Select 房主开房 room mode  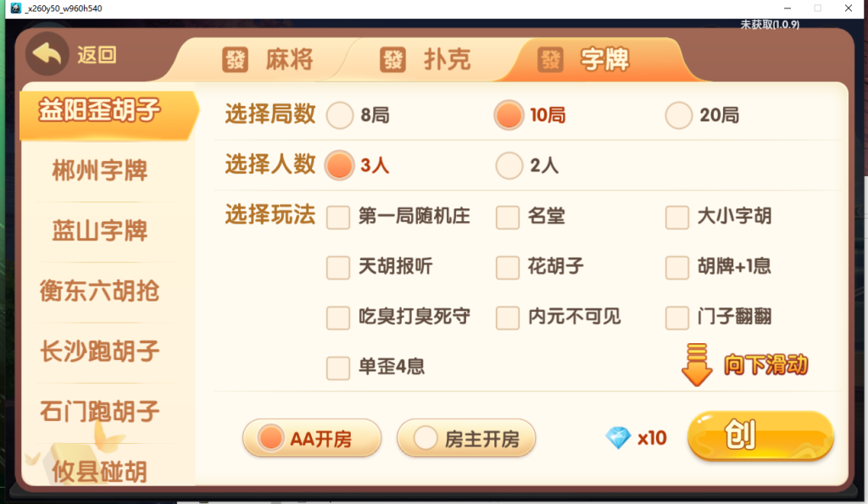(x=466, y=438)
